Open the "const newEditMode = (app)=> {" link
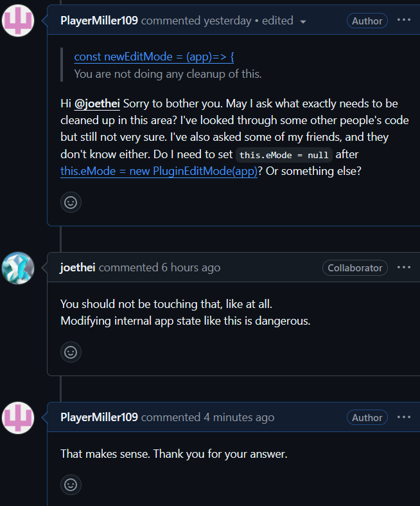 click(153, 57)
